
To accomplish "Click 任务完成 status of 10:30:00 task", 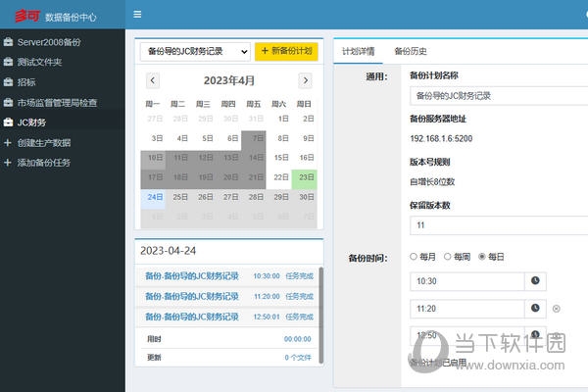I will (299, 276).
